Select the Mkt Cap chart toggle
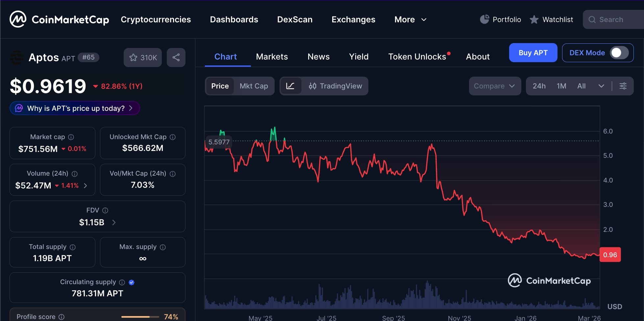 (254, 86)
